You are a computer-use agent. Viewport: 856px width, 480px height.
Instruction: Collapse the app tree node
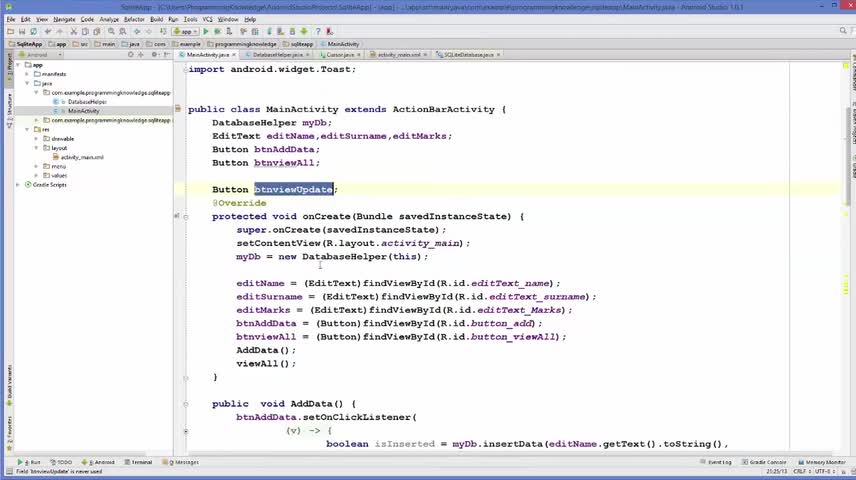[19, 65]
